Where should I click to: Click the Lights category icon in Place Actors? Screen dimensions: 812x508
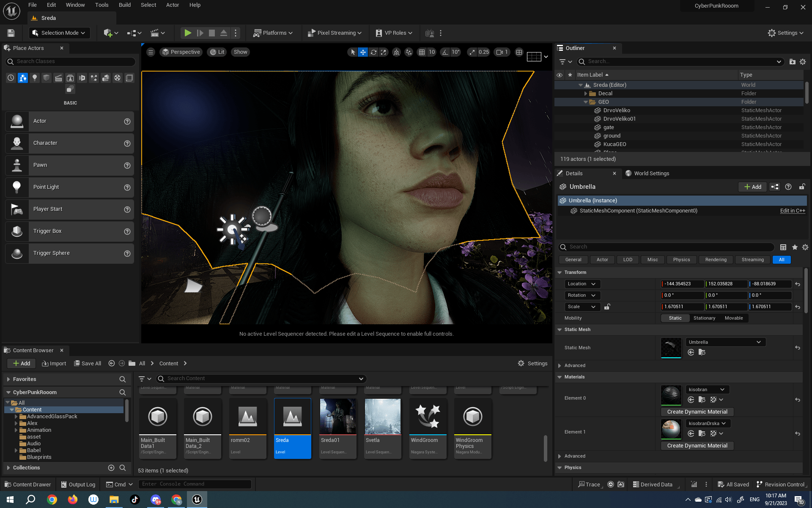point(35,78)
